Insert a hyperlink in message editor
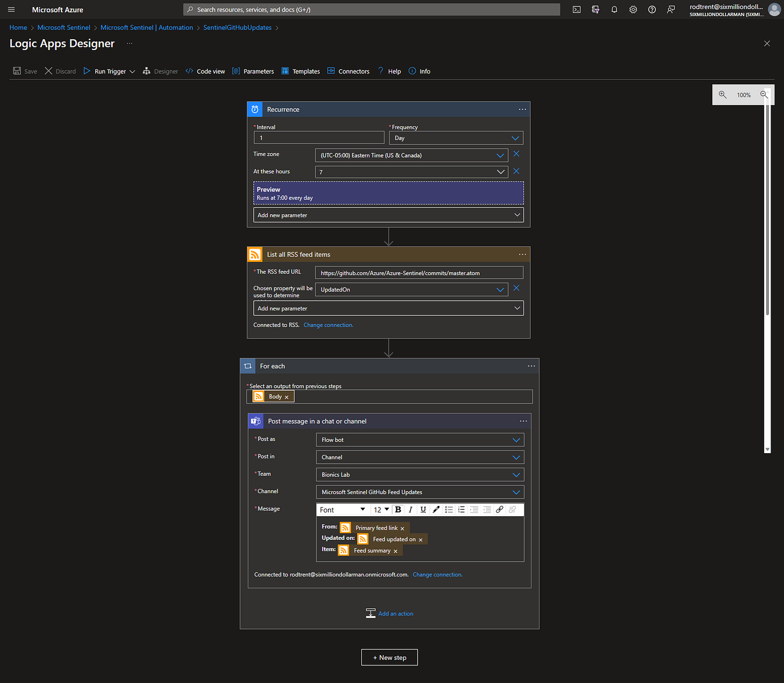The width and height of the screenshot is (784, 683). click(x=500, y=510)
